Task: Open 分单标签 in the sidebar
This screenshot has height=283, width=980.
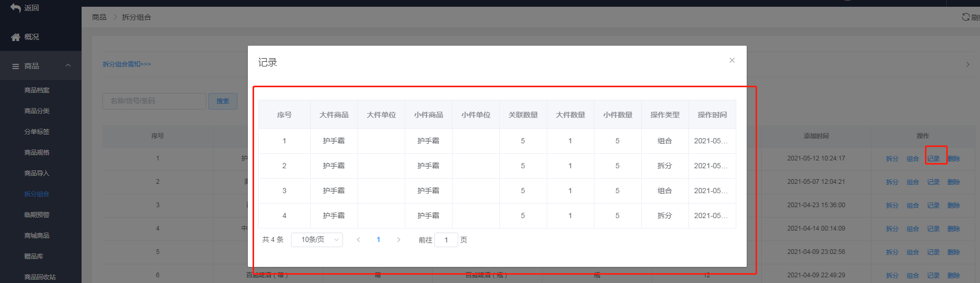Action: pyautogui.click(x=37, y=132)
